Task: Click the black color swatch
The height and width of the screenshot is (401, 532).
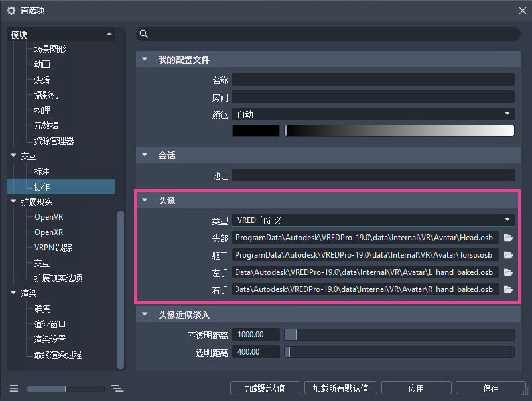Action: pyautogui.click(x=256, y=131)
